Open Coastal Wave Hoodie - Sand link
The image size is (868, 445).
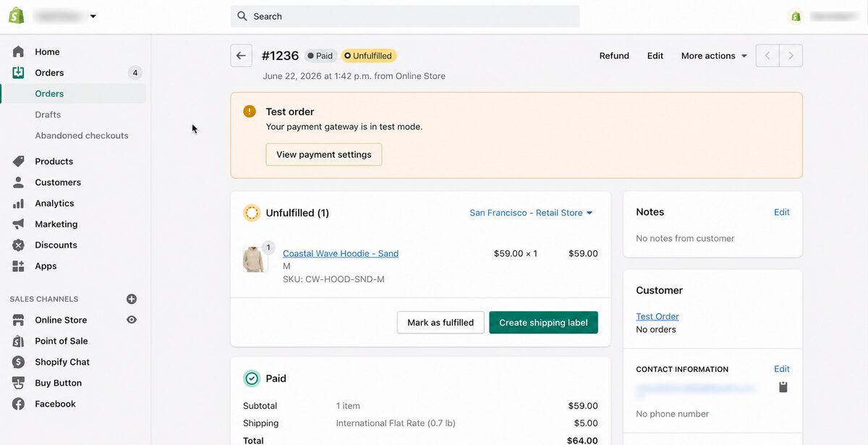point(341,253)
